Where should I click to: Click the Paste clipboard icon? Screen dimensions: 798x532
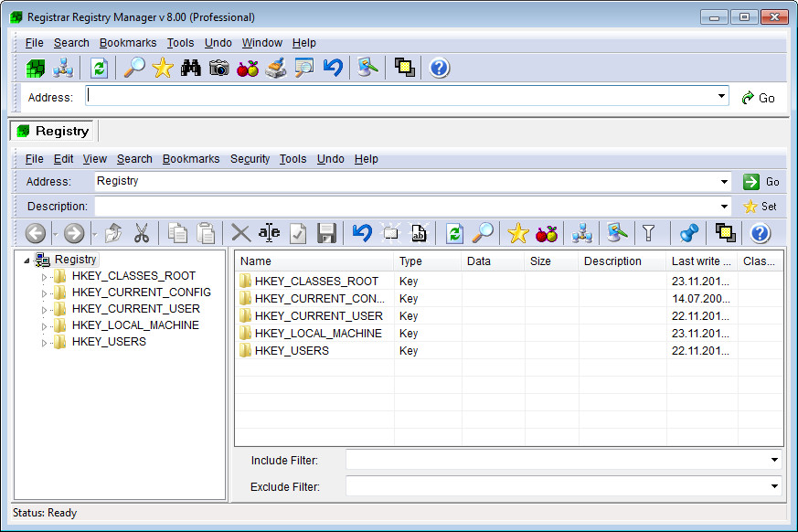206,234
